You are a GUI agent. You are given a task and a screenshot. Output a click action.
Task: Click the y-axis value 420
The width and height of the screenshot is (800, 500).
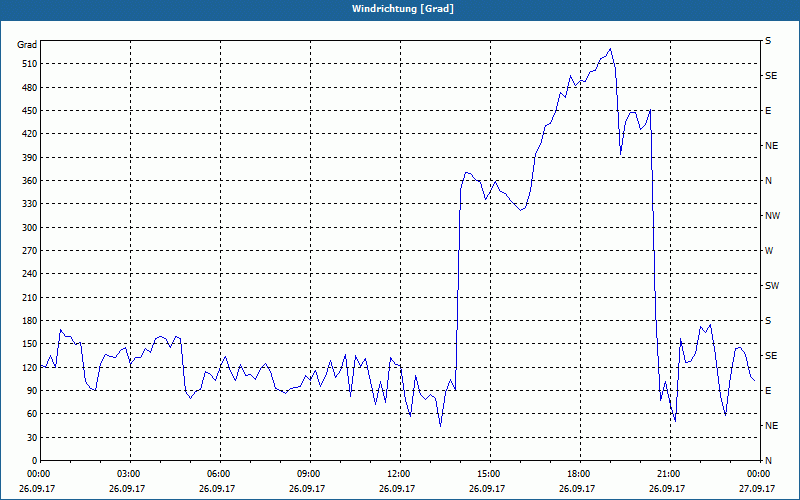click(30, 134)
